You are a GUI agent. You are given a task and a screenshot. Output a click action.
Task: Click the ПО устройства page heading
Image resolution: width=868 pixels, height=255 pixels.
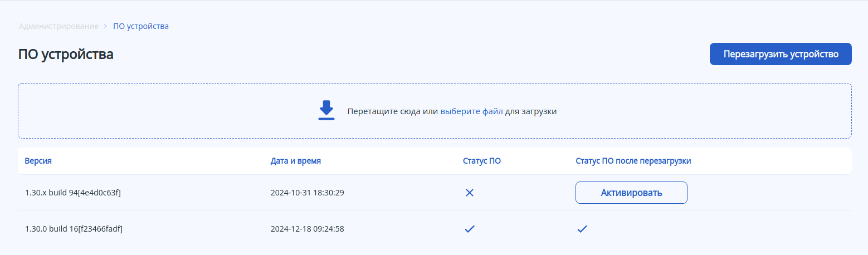(x=66, y=55)
